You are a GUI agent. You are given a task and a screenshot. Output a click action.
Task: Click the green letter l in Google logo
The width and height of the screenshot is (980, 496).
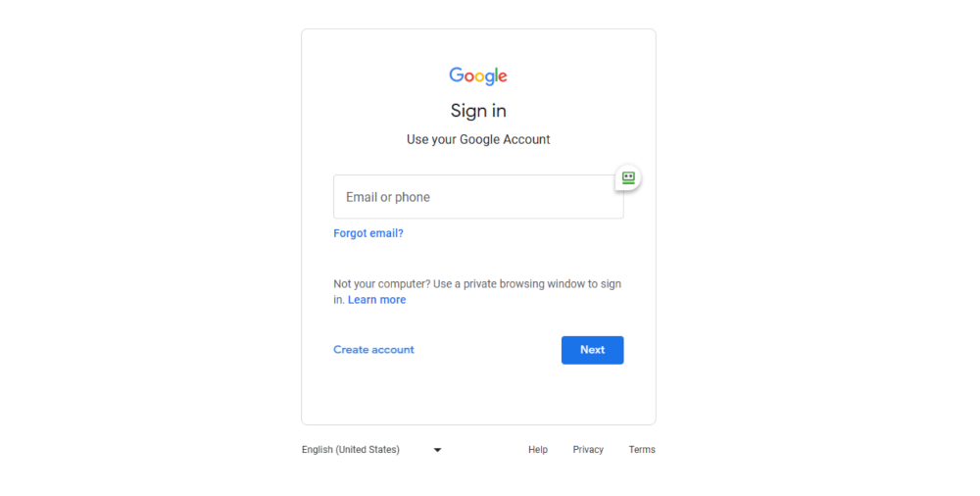[x=496, y=74]
